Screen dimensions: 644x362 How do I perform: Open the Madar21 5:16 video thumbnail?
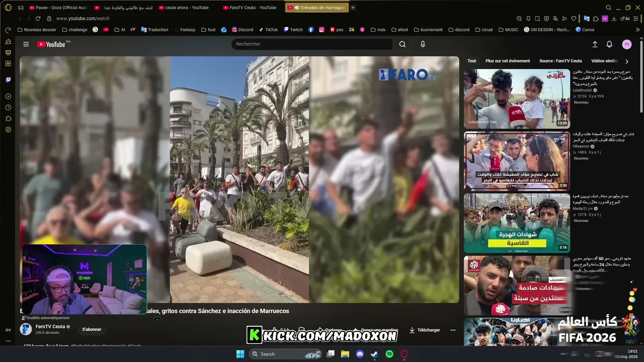click(x=517, y=223)
